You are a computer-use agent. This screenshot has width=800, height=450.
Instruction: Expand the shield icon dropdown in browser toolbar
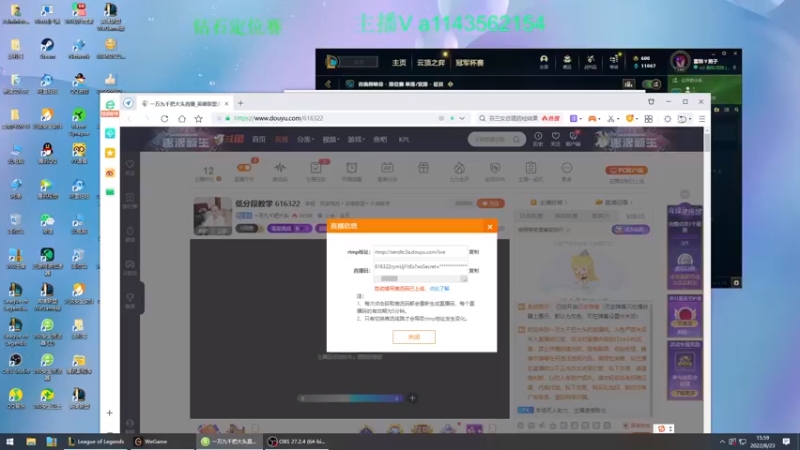pos(638,119)
